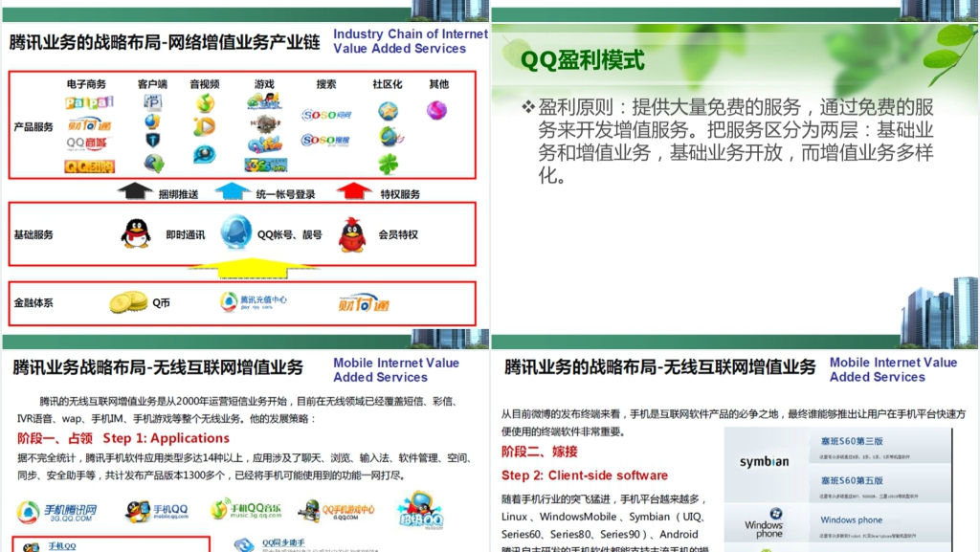Click the 财付通 logo in the 金融体系 row
This screenshot has height=552, width=980.
tap(364, 303)
